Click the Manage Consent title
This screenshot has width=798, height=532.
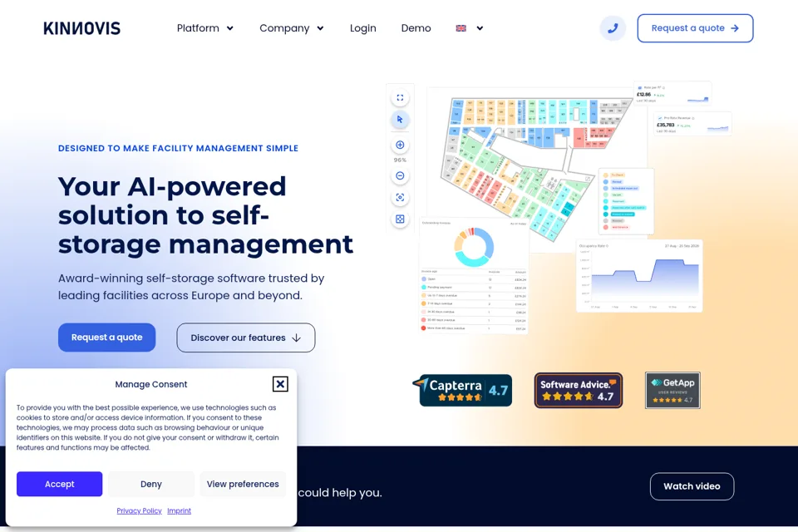point(151,384)
